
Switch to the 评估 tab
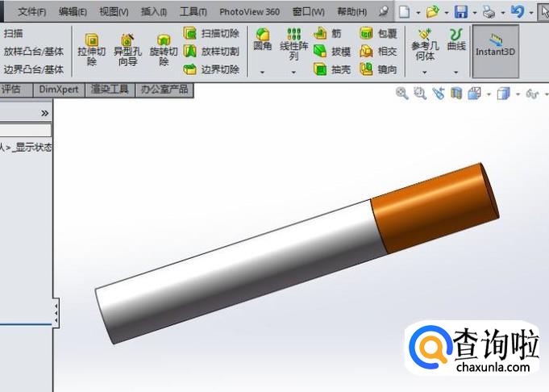point(16,90)
